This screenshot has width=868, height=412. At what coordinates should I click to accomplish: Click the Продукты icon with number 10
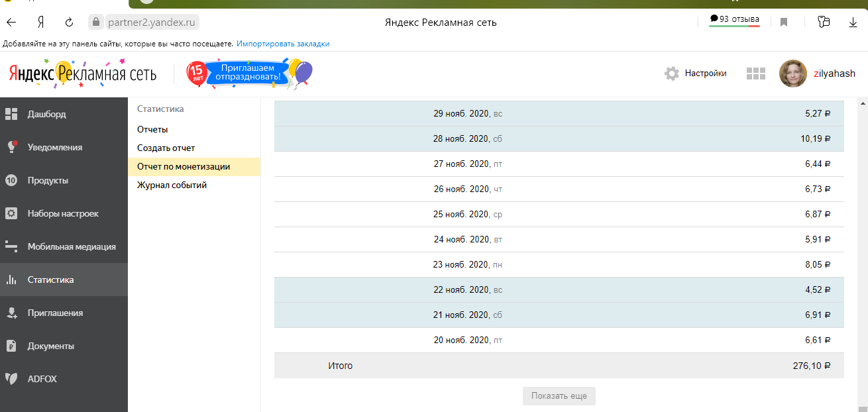pyautogui.click(x=11, y=180)
